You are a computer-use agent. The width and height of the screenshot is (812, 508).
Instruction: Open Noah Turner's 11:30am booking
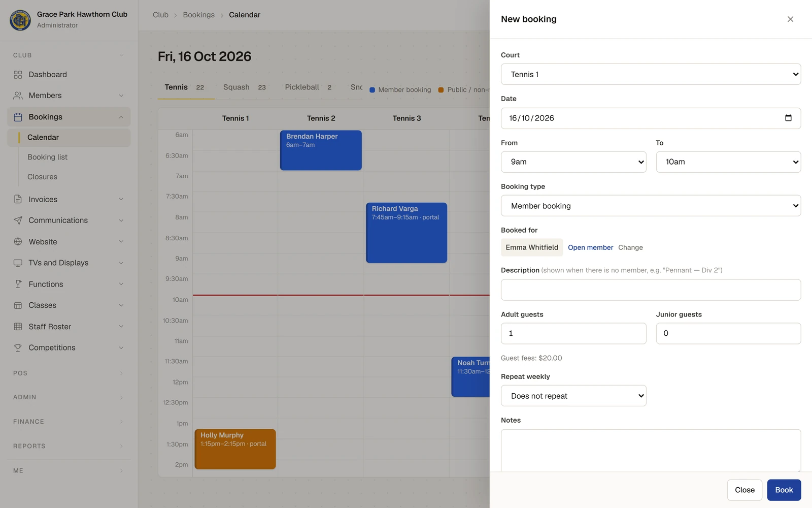pos(470,377)
